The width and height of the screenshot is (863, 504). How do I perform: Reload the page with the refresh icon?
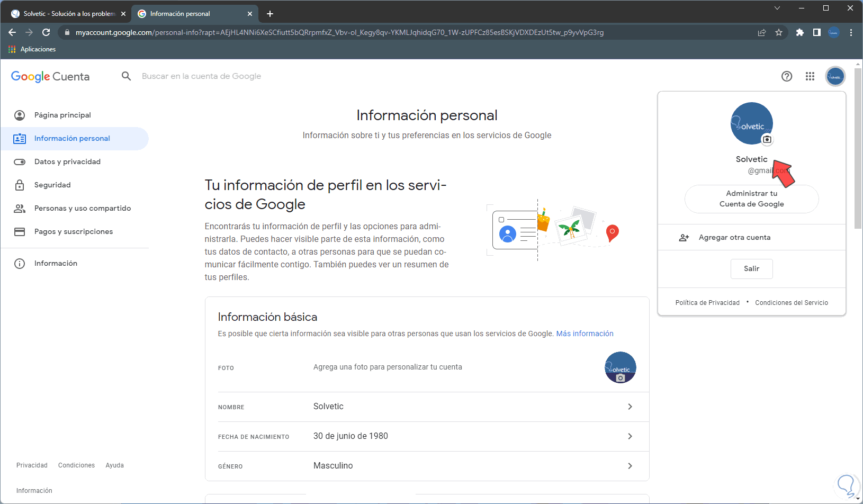pos(46,32)
